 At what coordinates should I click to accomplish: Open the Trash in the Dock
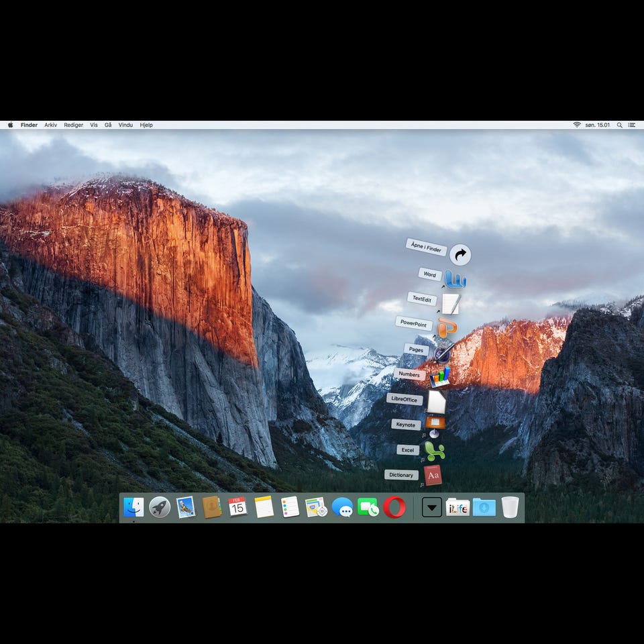click(x=510, y=507)
